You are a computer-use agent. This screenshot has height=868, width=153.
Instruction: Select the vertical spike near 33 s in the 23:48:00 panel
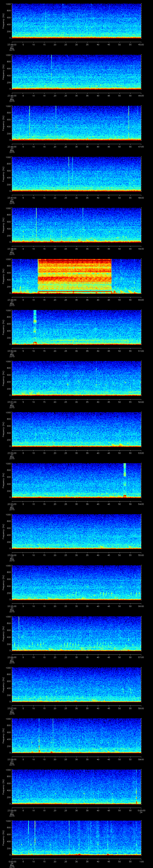coord(83,219)
